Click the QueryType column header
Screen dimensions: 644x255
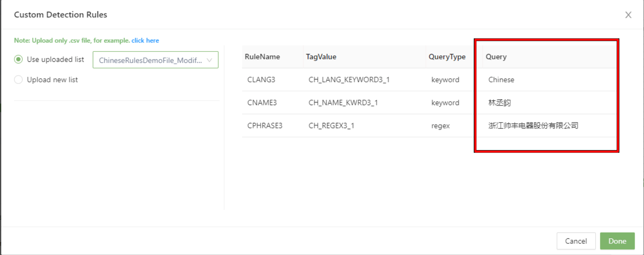tap(447, 57)
